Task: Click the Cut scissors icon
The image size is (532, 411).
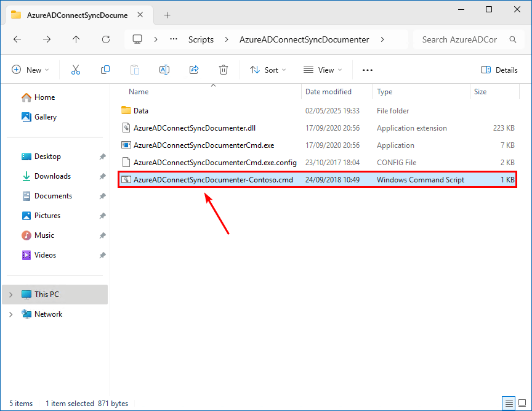Action: 75,70
